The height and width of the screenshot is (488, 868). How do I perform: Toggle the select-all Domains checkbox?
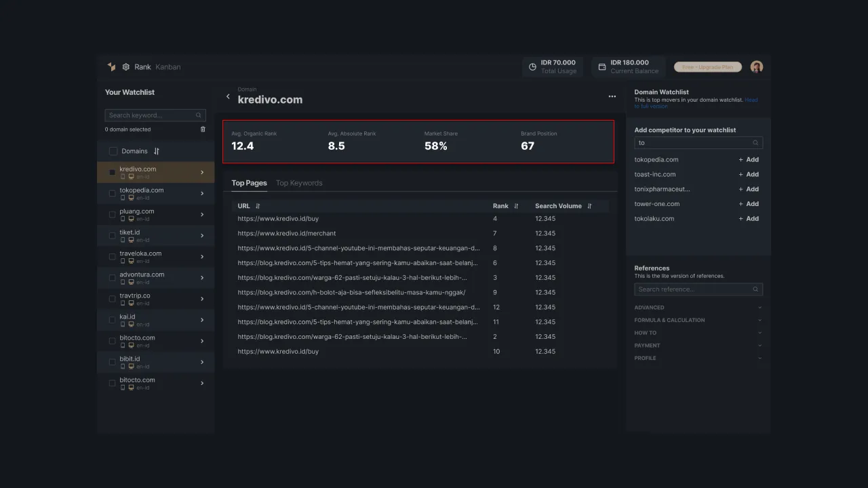pos(113,151)
